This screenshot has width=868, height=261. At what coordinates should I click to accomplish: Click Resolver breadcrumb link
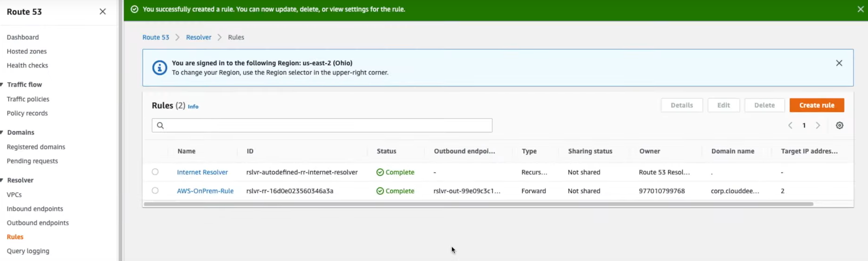point(198,37)
